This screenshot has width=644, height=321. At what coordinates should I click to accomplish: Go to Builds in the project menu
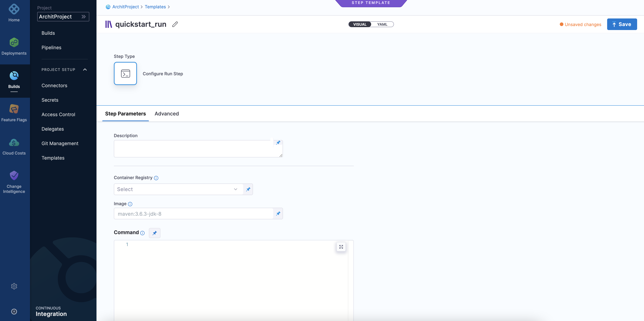(x=48, y=33)
